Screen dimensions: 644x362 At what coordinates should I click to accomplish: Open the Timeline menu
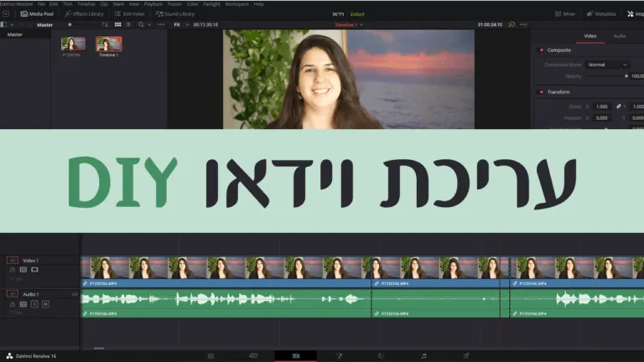[86, 4]
